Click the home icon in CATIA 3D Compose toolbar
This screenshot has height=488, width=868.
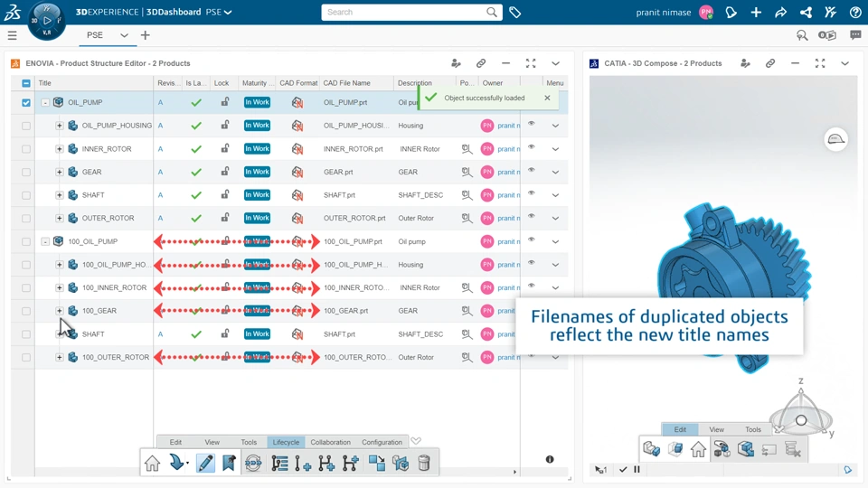[x=698, y=449]
